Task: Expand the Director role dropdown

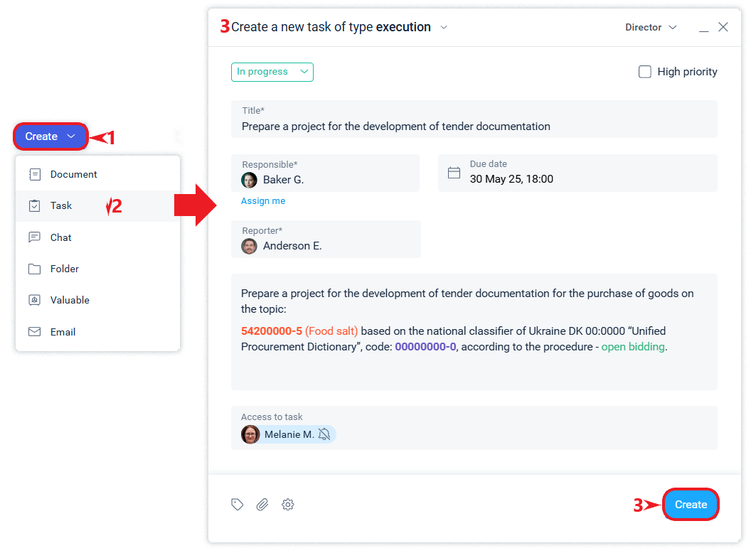Action: point(650,28)
